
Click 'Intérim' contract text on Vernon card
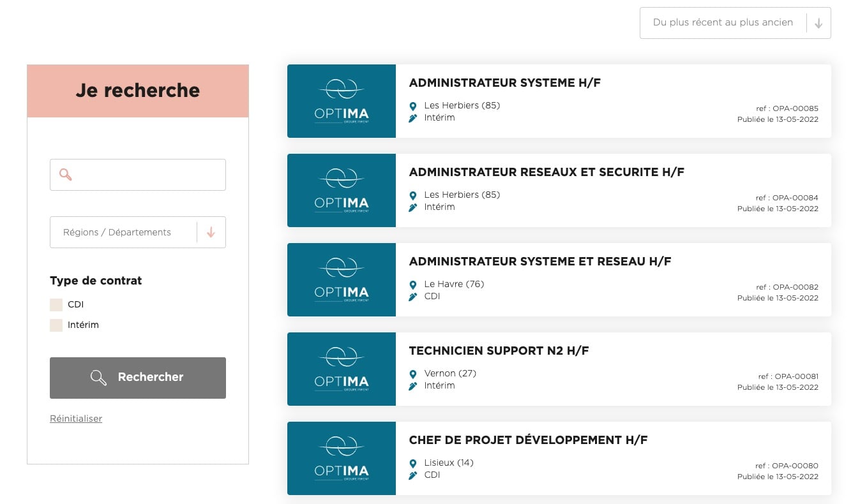pyautogui.click(x=439, y=385)
